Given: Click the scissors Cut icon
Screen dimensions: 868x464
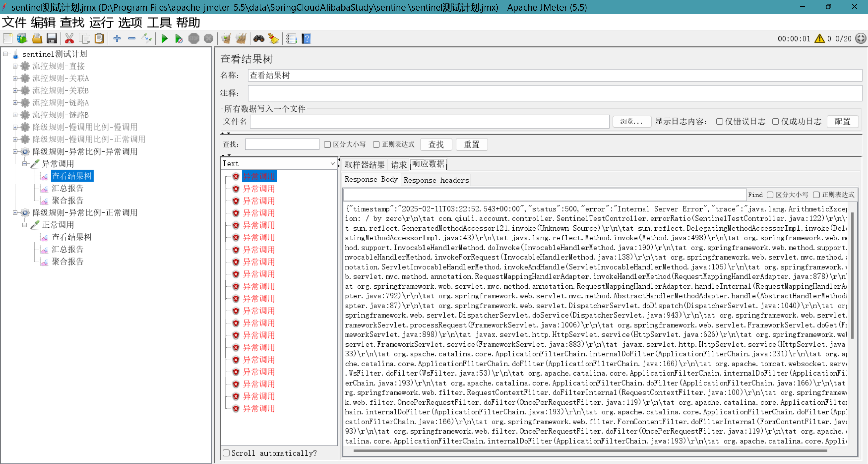Looking at the screenshot, I should tap(69, 39).
